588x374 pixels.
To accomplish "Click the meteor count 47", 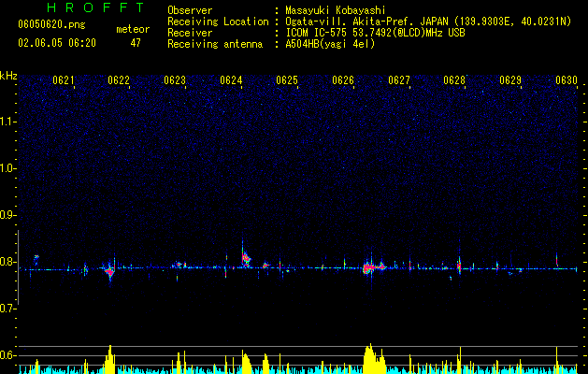I will coord(136,43).
